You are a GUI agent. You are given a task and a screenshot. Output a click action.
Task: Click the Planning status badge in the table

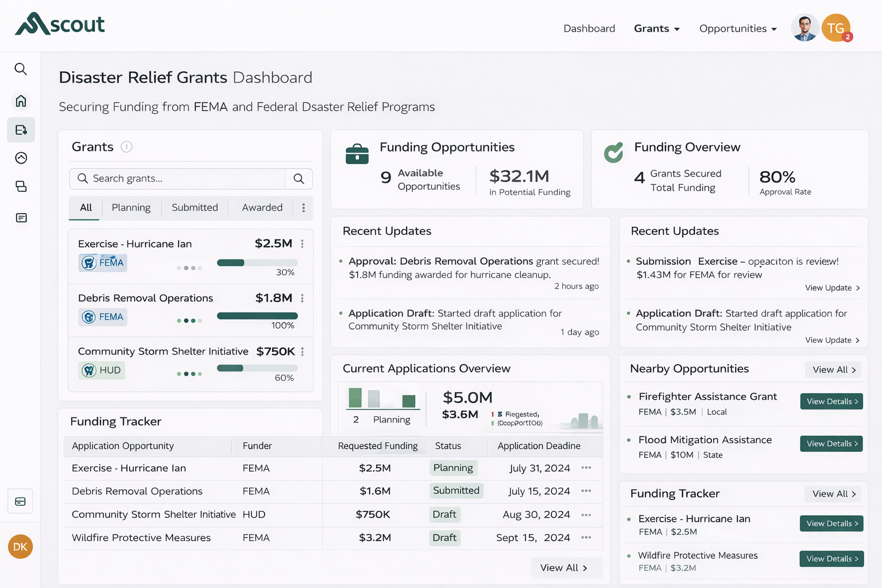point(453,468)
